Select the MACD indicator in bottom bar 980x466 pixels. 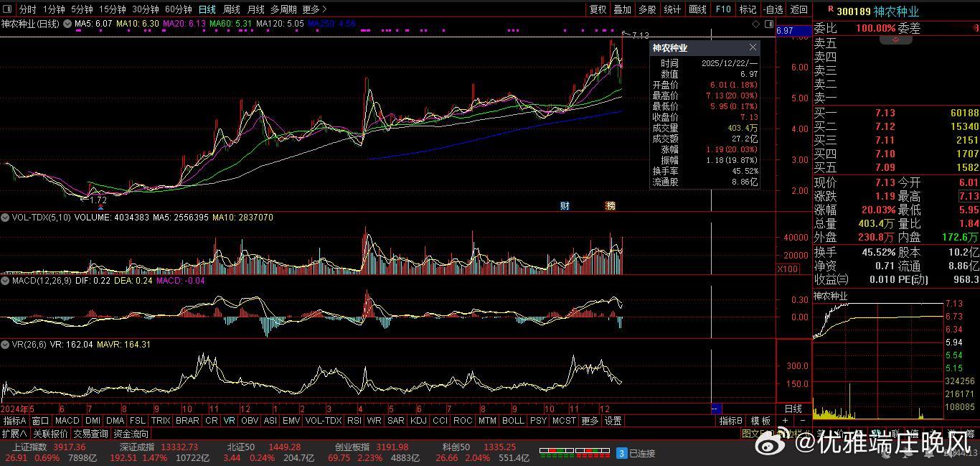click(67, 421)
